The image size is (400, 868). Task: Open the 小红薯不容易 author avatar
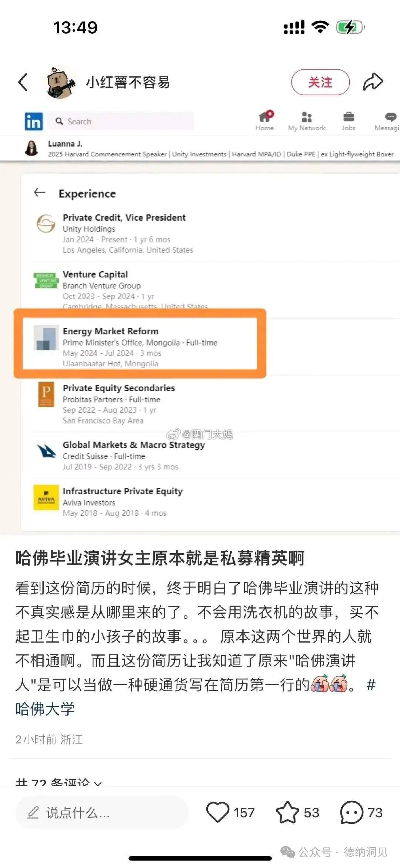coord(59,82)
